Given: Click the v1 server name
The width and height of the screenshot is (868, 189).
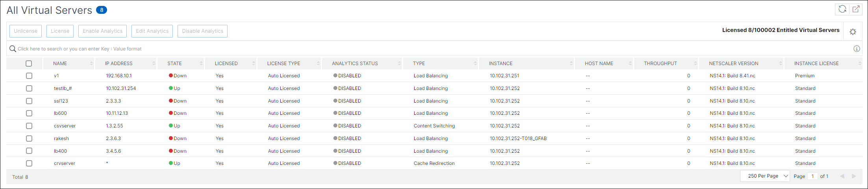Looking at the screenshot, I should (x=56, y=76).
